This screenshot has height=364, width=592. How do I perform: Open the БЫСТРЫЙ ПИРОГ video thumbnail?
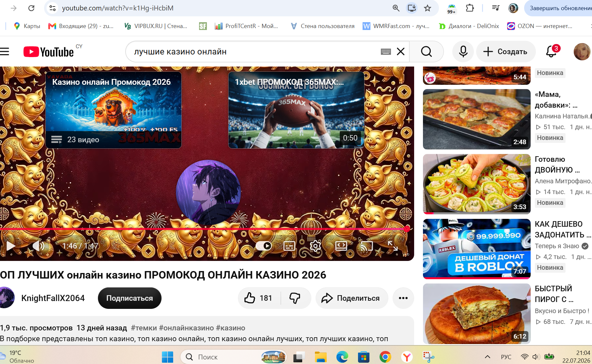[x=477, y=313]
